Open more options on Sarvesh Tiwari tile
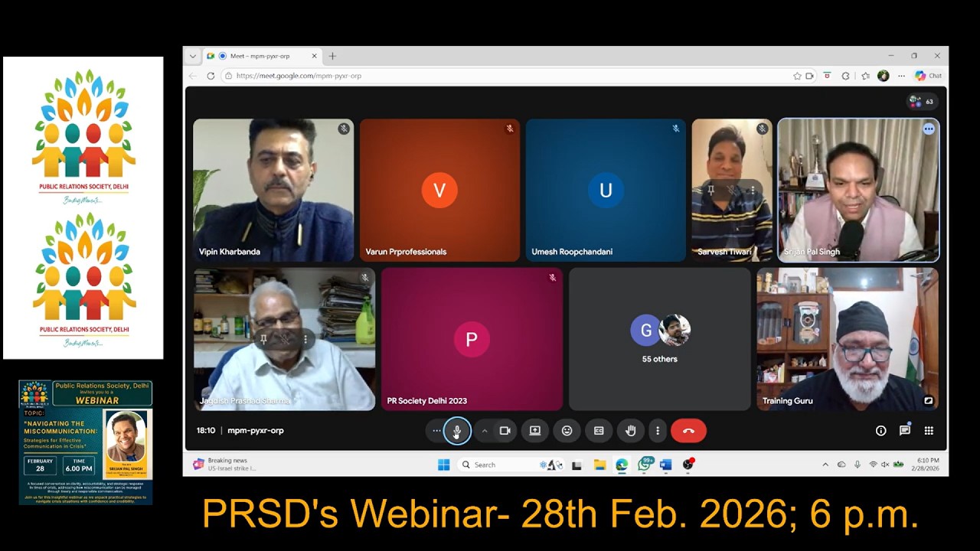980x551 pixels. click(753, 190)
